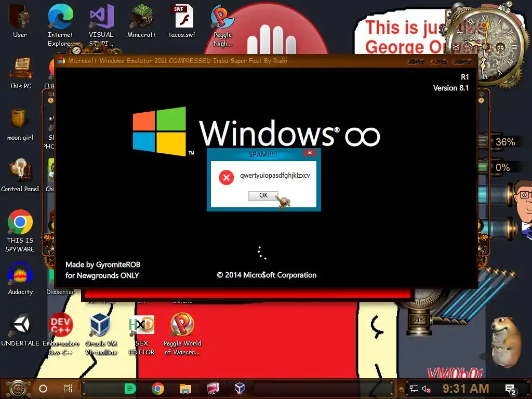This screenshot has width=532, height=399.
Task: Select the tacos.swf file icon
Action: (x=182, y=20)
